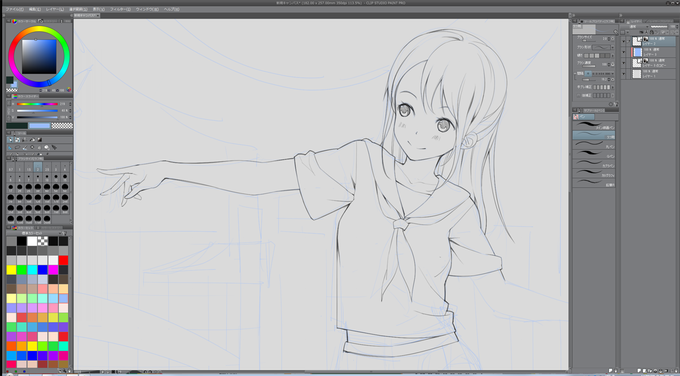This screenshot has width=680, height=376.
Task: Select the dark green main color bar
Action: (17, 126)
